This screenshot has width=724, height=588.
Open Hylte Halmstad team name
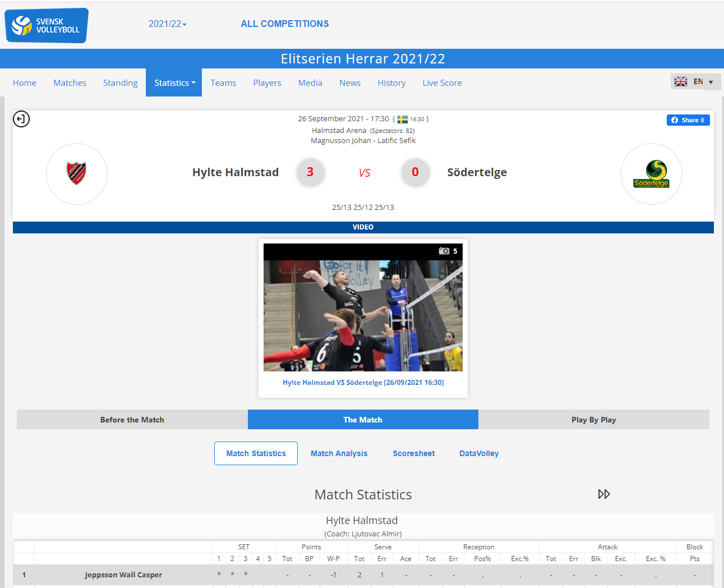point(236,172)
